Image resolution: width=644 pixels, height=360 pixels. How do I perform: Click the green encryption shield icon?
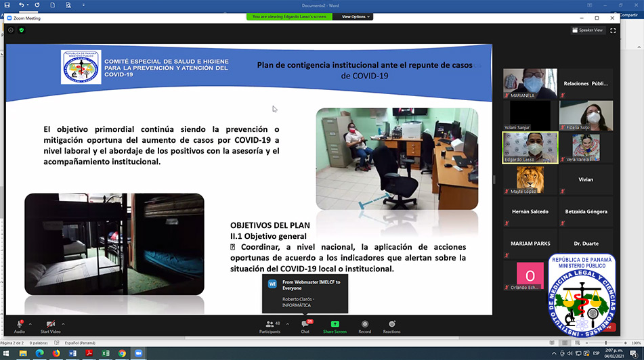click(x=22, y=30)
